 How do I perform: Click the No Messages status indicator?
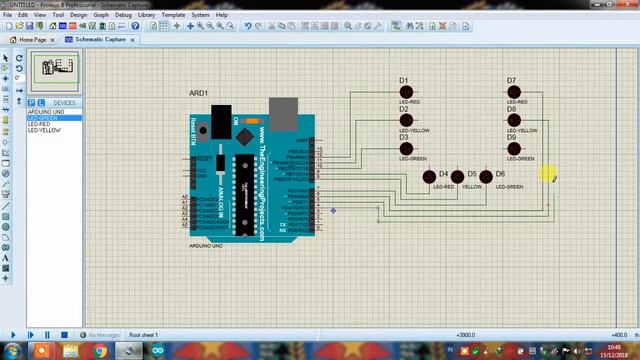coord(100,335)
